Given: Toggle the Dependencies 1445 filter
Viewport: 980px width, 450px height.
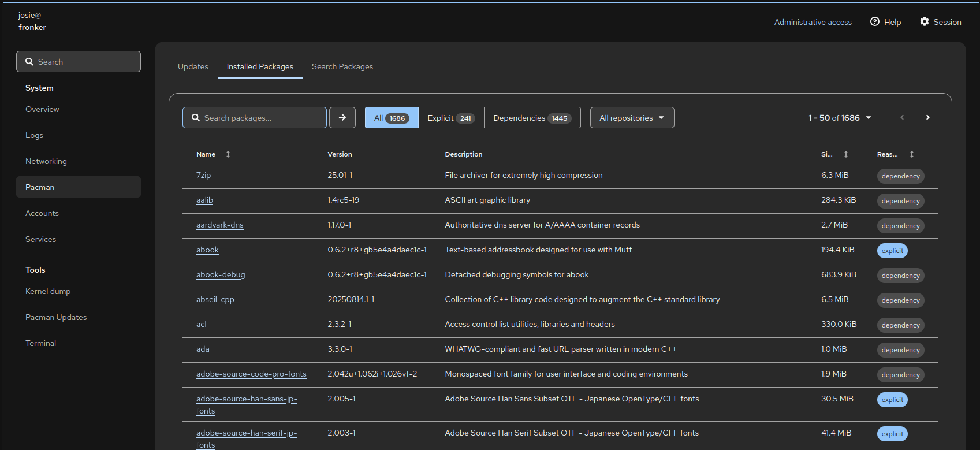Looking at the screenshot, I should (x=532, y=118).
